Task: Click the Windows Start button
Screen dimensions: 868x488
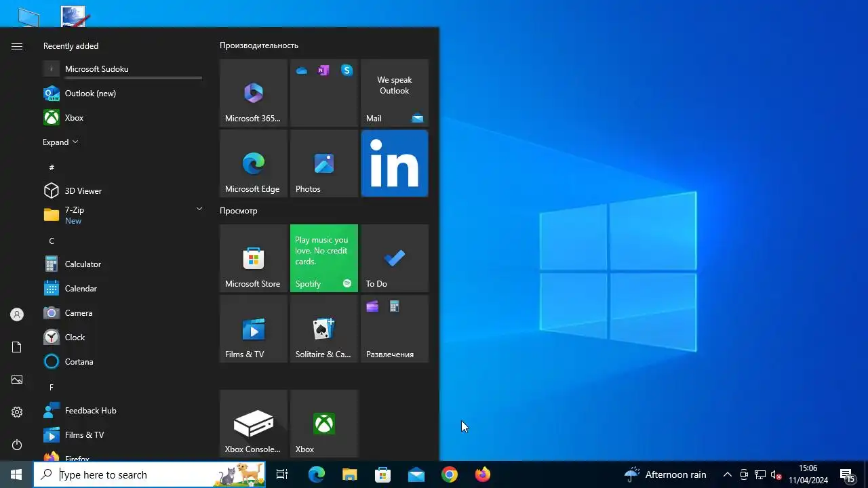Action: tap(16, 474)
